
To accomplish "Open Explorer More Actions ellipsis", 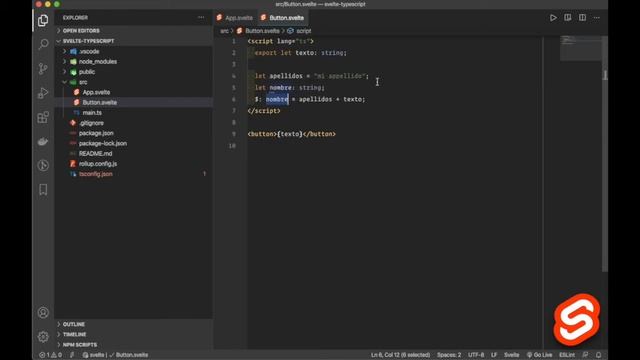I will (x=201, y=18).
